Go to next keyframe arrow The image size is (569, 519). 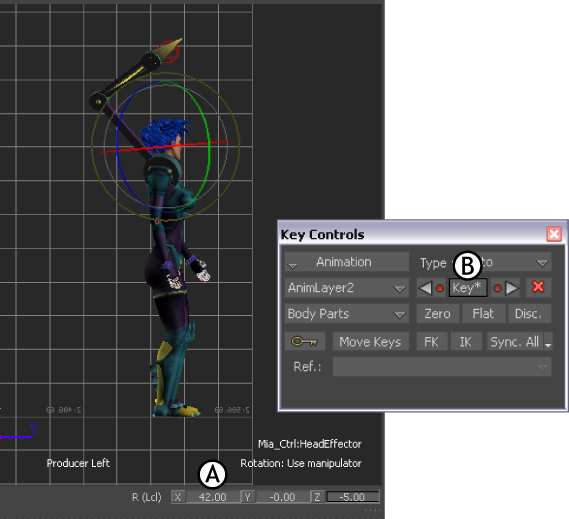point(512,288)
